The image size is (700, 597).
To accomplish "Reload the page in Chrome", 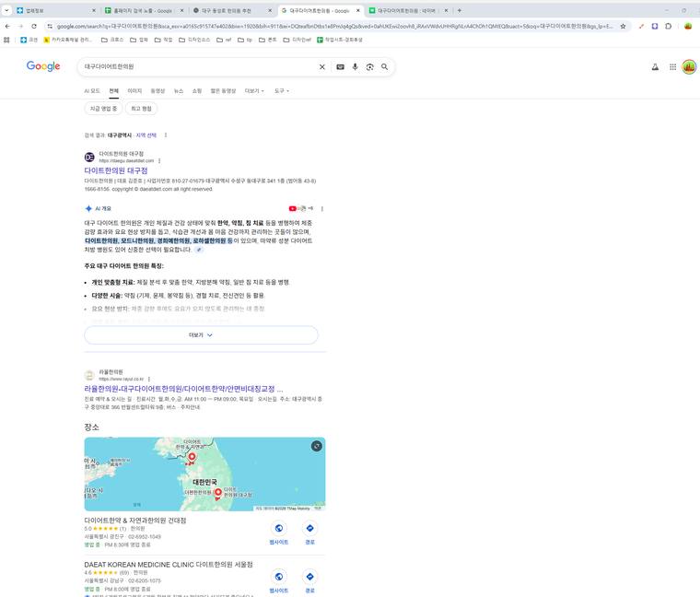I will (x=34, y=27).
